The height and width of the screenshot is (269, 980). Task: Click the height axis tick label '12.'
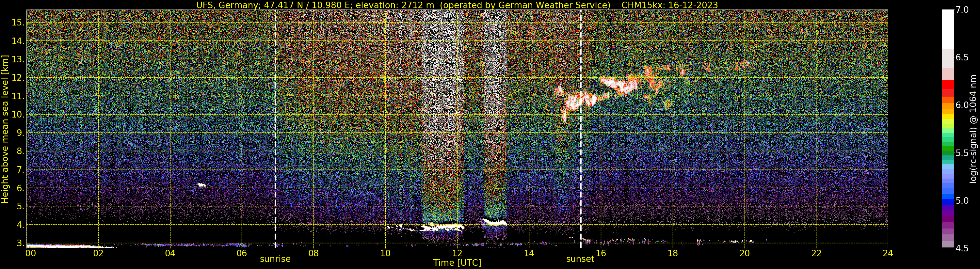pos(18,78)
